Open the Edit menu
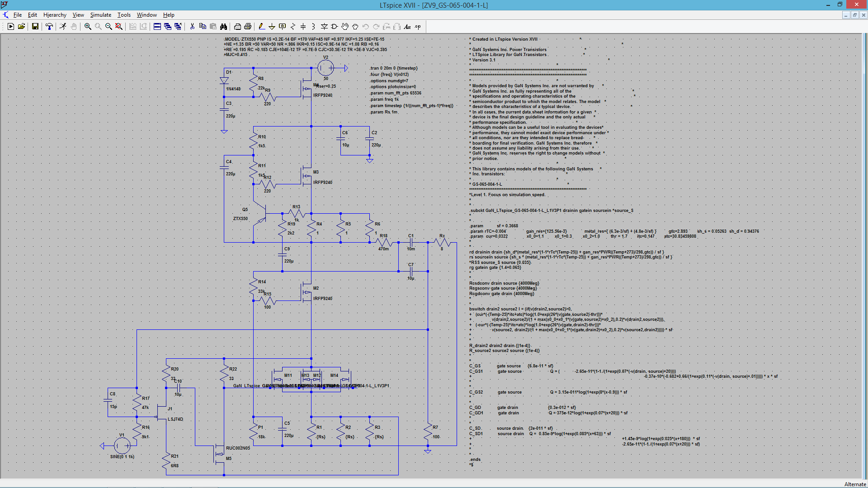 33,15
